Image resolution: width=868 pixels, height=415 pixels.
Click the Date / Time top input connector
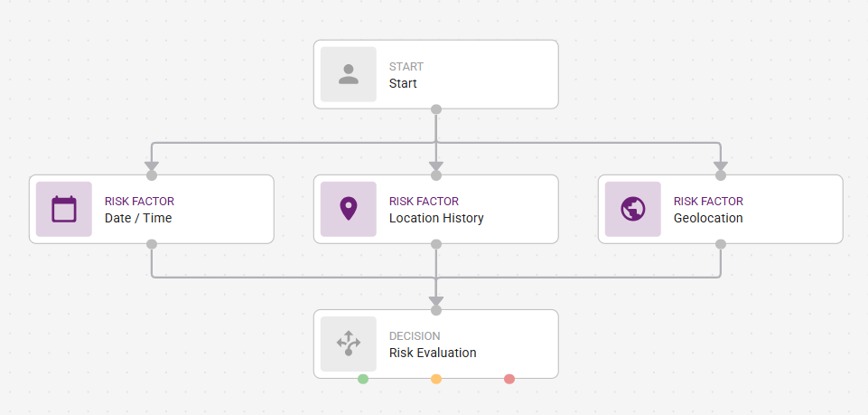pos(152,175)
